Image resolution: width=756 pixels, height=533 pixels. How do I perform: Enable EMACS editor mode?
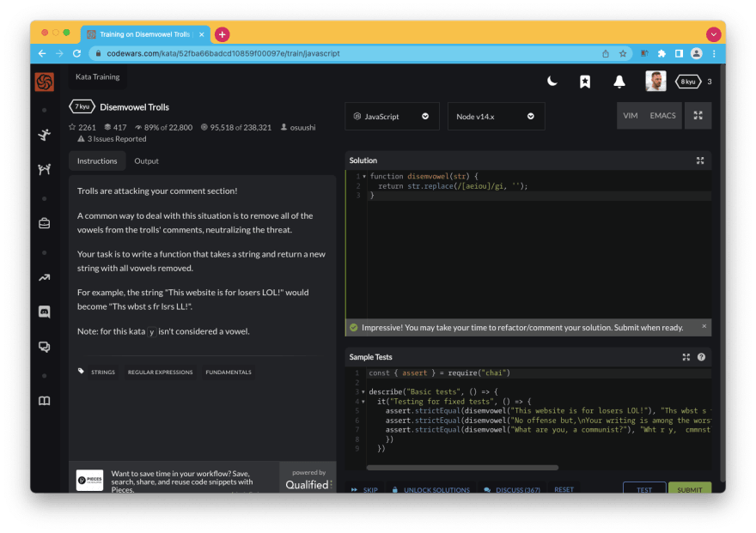pos(662,116)
